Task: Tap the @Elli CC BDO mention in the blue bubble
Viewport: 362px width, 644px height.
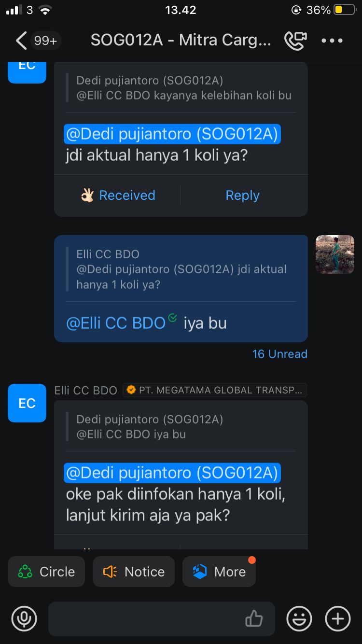Action: [116, 323]
